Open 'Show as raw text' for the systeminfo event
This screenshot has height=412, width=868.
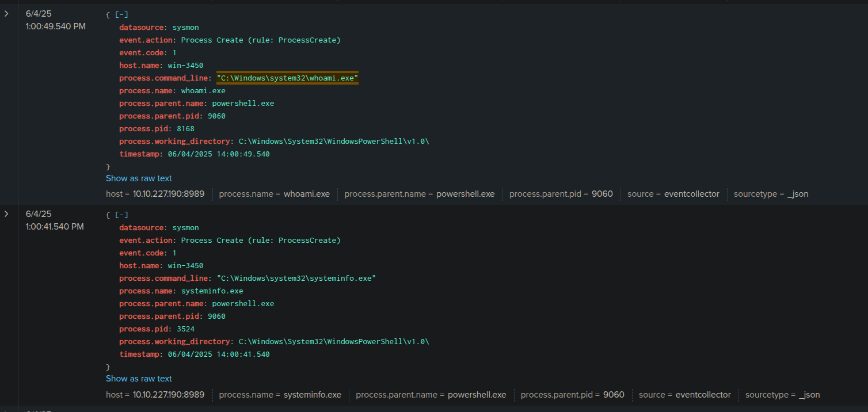(139, 379)
